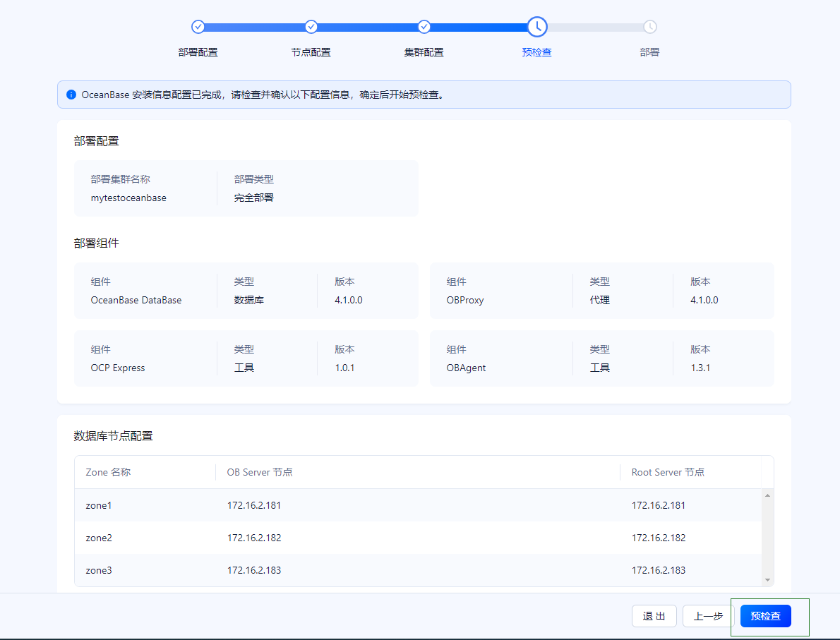Click the OceanBase DataBase component name
The image size is (840, 640).
(x=136, y=300)
